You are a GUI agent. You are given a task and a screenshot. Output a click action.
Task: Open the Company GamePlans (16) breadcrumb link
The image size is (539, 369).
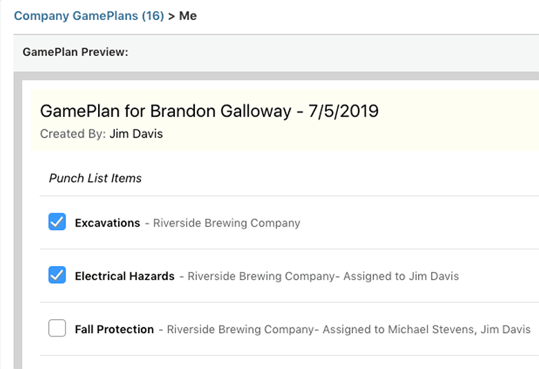click(89, 16)
